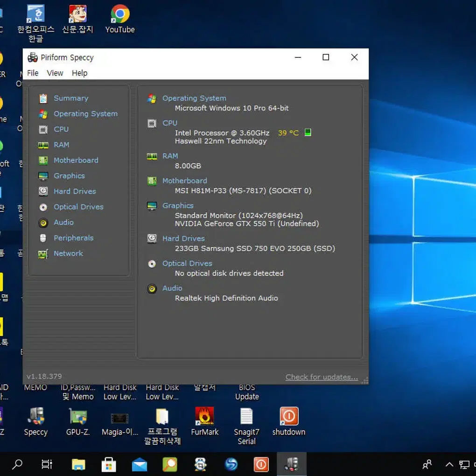Open the 신문.잡지 desktop shortcut
This screenshot has width=476, height=476.
pos(78,19)
